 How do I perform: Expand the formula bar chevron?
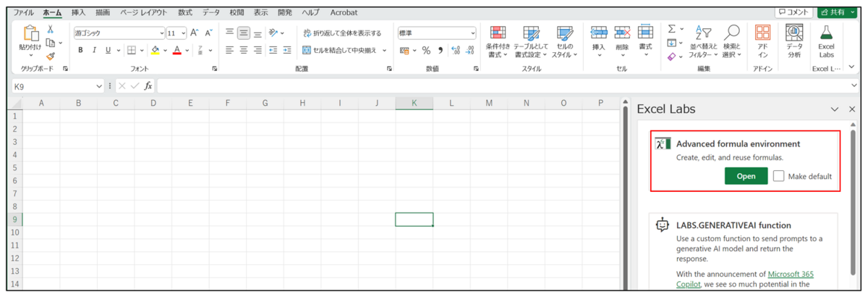click(x=854, y=85)
